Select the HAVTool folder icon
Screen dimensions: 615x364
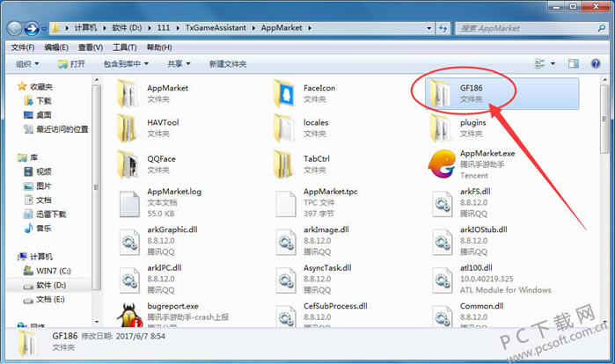[128, 128]
